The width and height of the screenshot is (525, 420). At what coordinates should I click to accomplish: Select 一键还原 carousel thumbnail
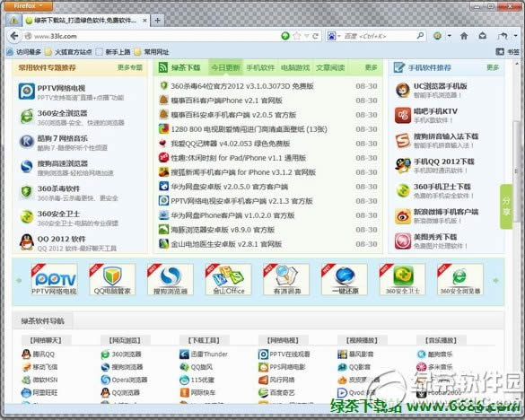coord(345,279)
